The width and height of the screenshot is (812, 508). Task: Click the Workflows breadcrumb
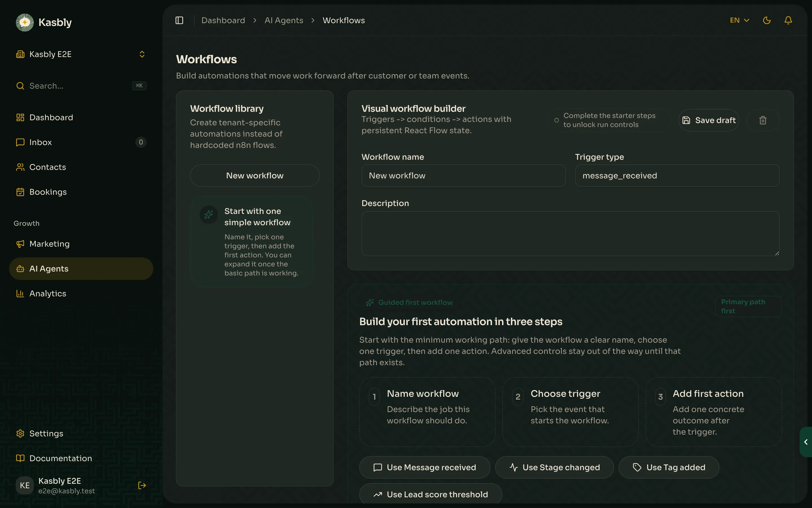(x=344, y=21)
